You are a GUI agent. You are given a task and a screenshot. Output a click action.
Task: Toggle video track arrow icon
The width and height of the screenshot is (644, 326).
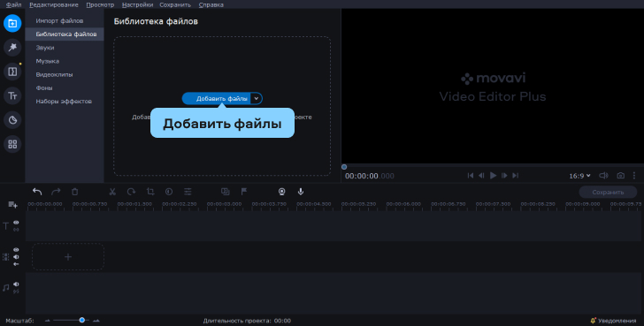[x=16, y=264]
